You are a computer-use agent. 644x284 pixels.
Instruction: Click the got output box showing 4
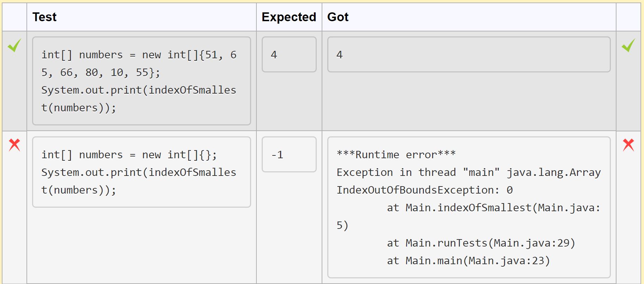point(469,55)
